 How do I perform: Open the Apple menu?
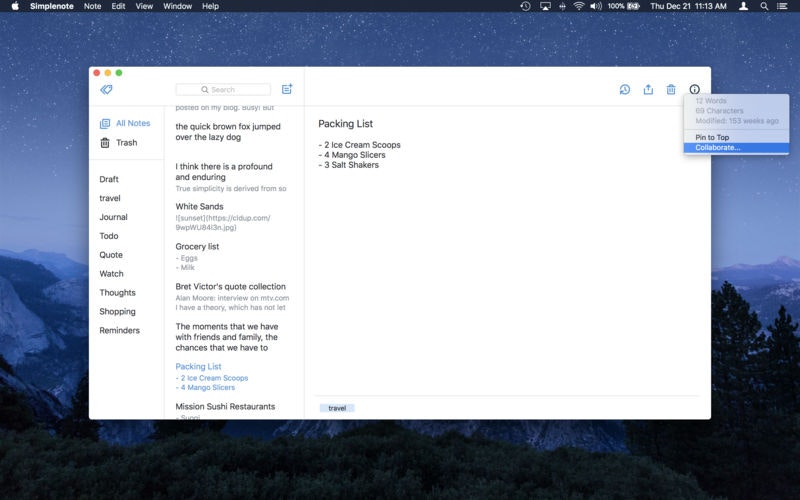pyautogui.click(x=15, y=6)
